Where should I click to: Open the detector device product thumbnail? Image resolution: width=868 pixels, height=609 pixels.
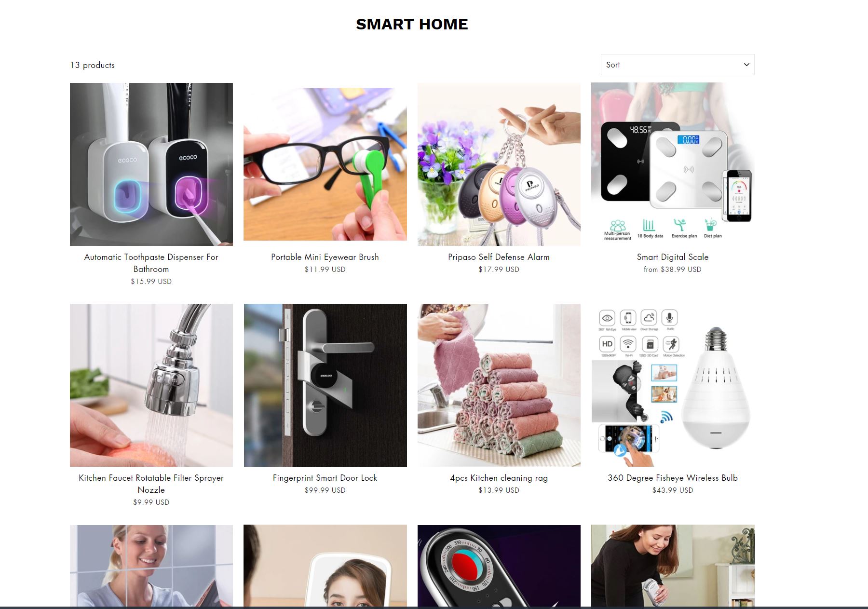tap(499, 566)
